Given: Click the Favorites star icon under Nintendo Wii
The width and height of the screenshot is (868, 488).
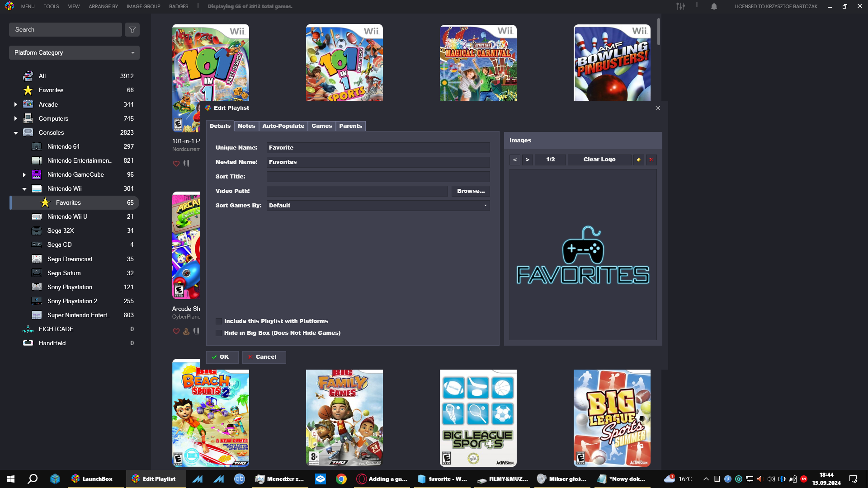Looking at the screenshot, I should [45, 203].
